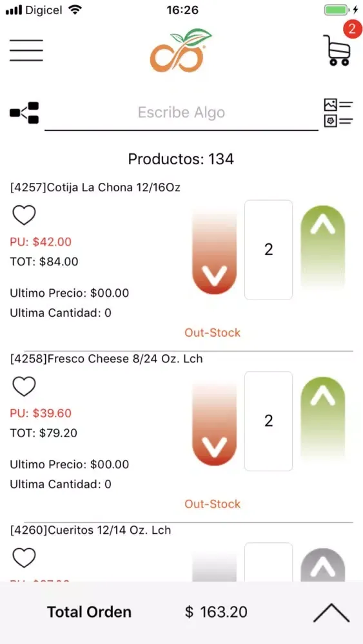Decrease Cotija La Chona quantity with red arrow
Screen dimensions: 363x644
215,250
